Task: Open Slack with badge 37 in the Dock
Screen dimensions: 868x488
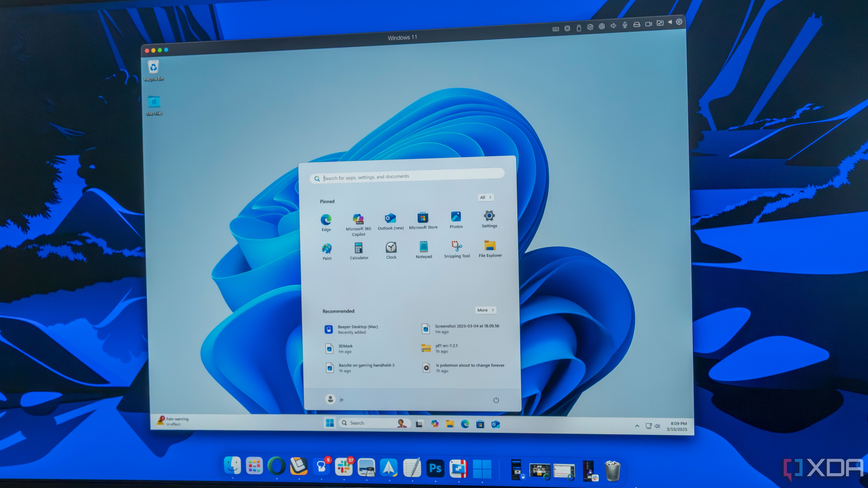Action: pyautogui.click(x=344, y=467)
